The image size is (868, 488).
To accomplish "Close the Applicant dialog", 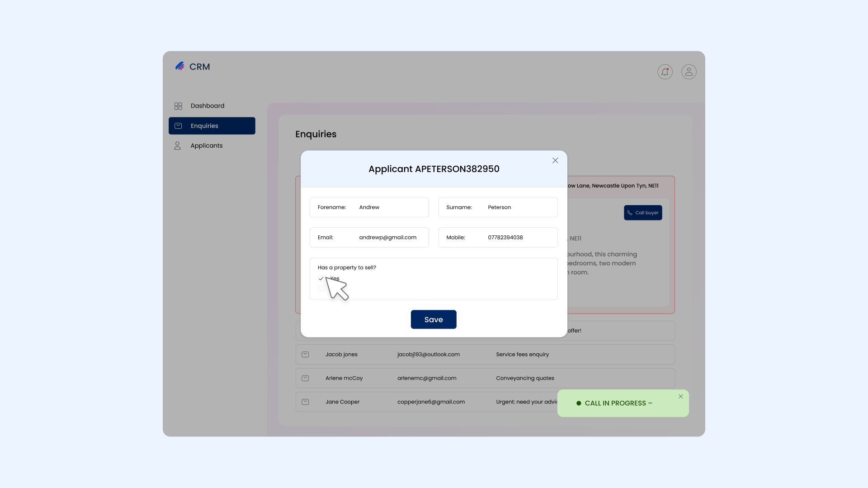I will (555, 160).
